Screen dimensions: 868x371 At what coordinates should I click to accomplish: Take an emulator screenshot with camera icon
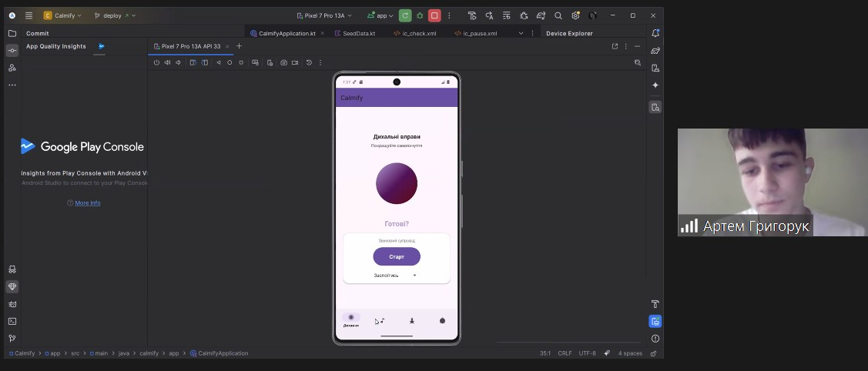[x=283, y=62]
